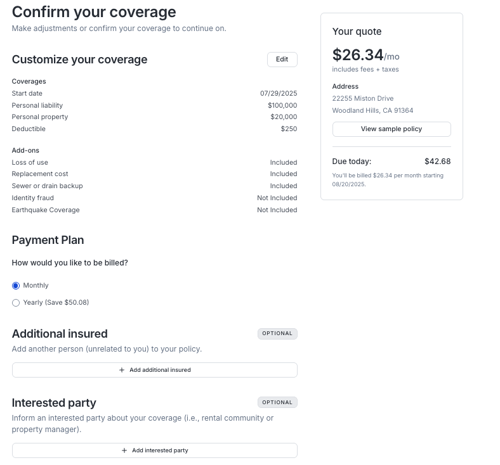Click the Earthquake Coverage add-on row
500x465 pixels.
154,210
